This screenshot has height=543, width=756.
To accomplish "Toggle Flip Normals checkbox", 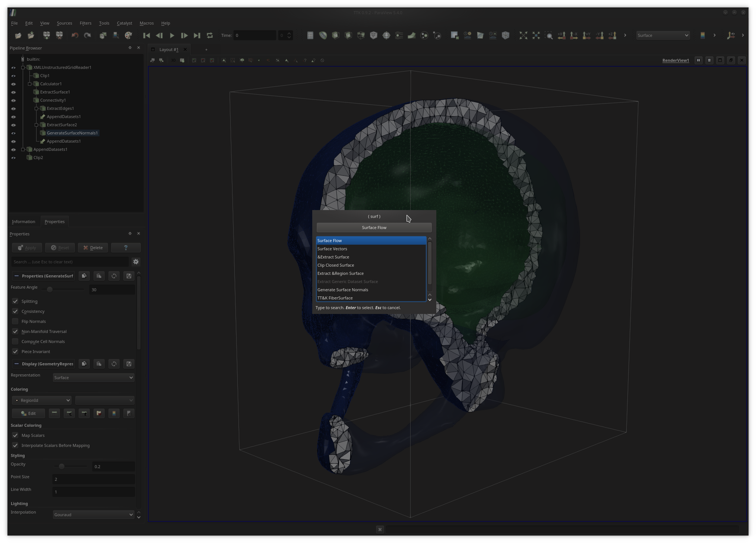I will tap(15, 321).
